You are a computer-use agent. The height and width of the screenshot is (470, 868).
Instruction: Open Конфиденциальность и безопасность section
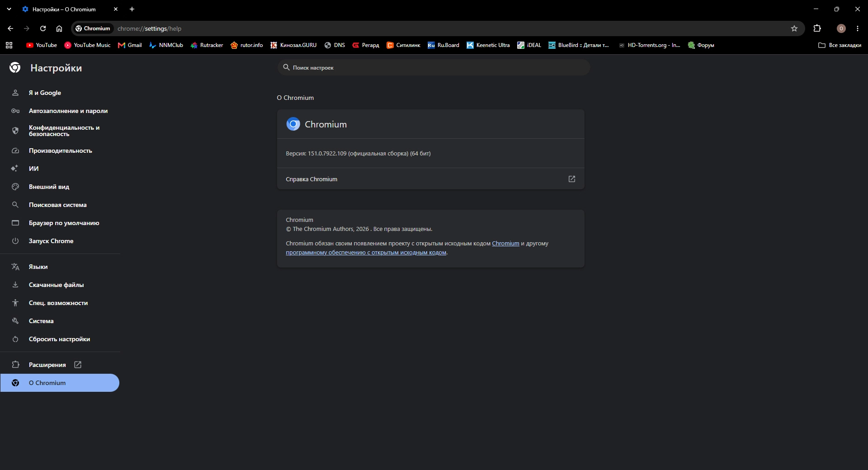60,131
